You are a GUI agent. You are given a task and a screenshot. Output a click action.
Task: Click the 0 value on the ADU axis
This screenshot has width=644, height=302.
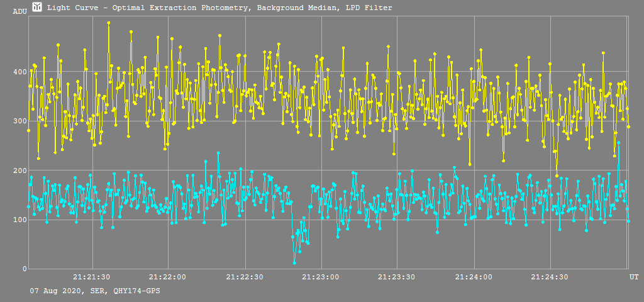coord(24,269)
